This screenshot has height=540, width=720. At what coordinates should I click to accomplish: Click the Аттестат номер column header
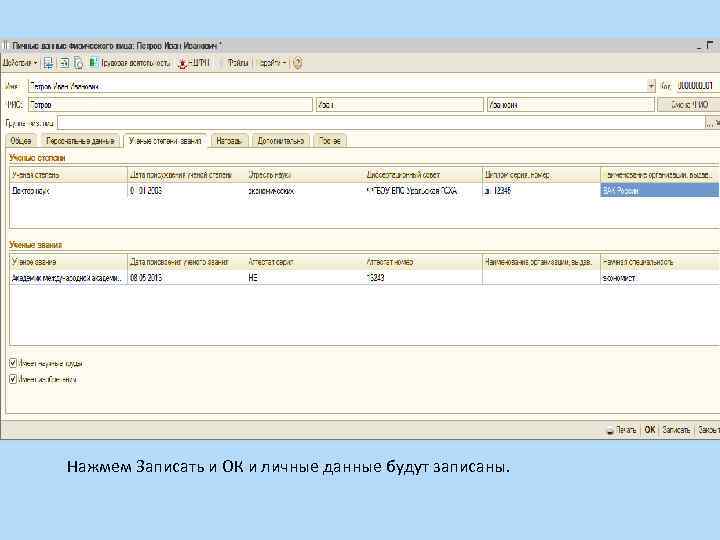point(423,262)
